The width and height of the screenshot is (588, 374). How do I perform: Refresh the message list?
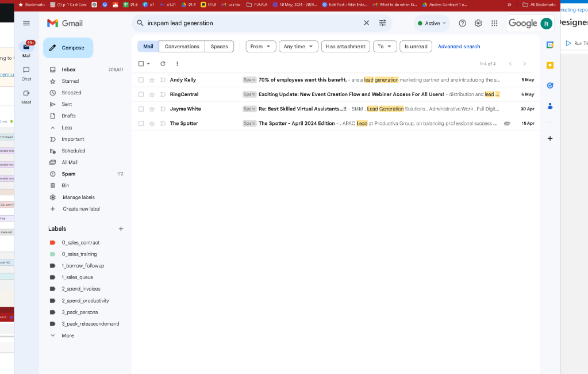coord(163,64)
